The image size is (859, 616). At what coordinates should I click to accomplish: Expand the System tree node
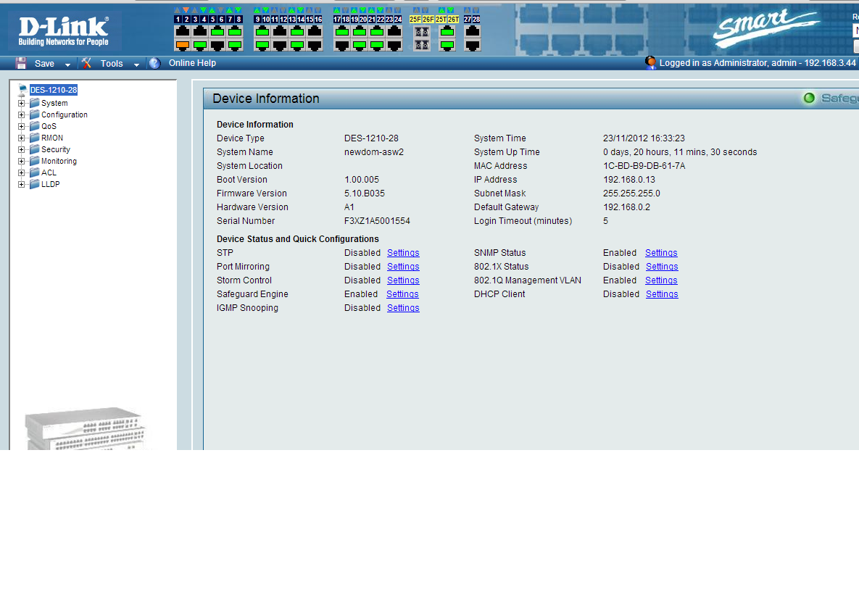pos(22,103)
